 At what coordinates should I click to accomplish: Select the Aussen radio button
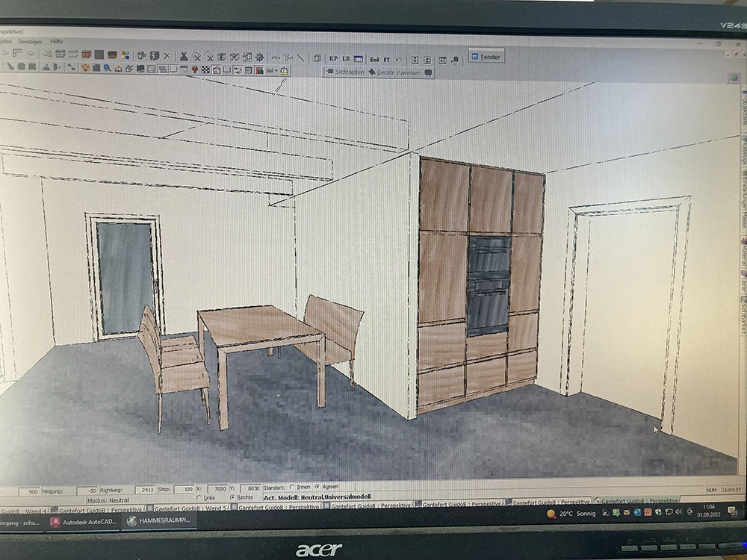point(317,487)
